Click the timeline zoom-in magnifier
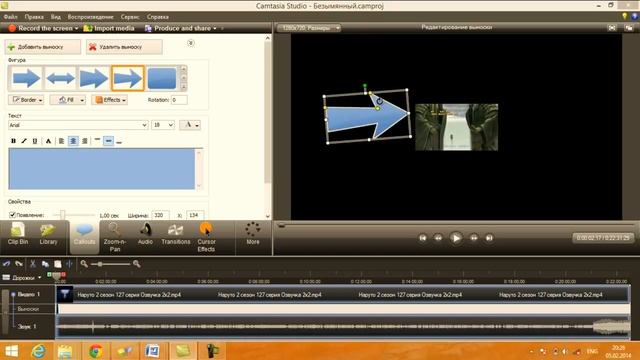Image resolution: width=640 pixels, height=360 pixels. click(137, 264)
